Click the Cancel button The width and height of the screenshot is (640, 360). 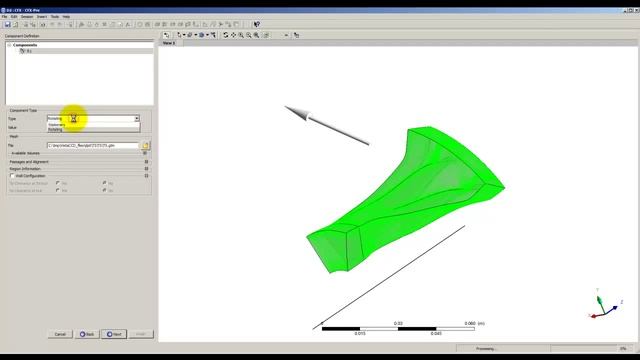pos(60,334)
